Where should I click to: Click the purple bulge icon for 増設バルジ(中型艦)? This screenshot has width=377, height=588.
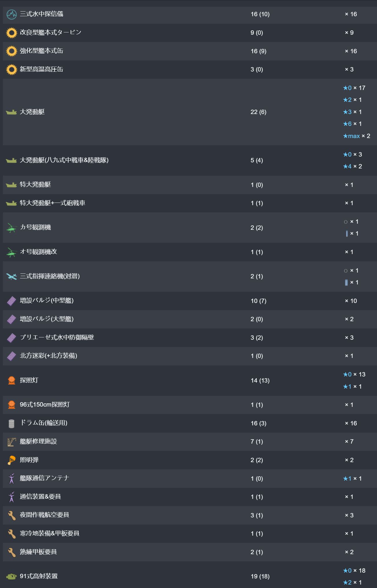tap(11, 301)
